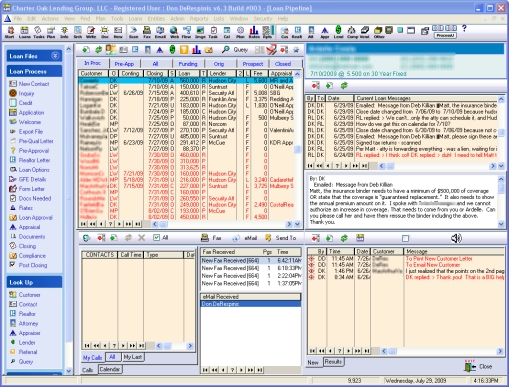
Task: Open the Write toolbar icon
Action: (91, 32)
